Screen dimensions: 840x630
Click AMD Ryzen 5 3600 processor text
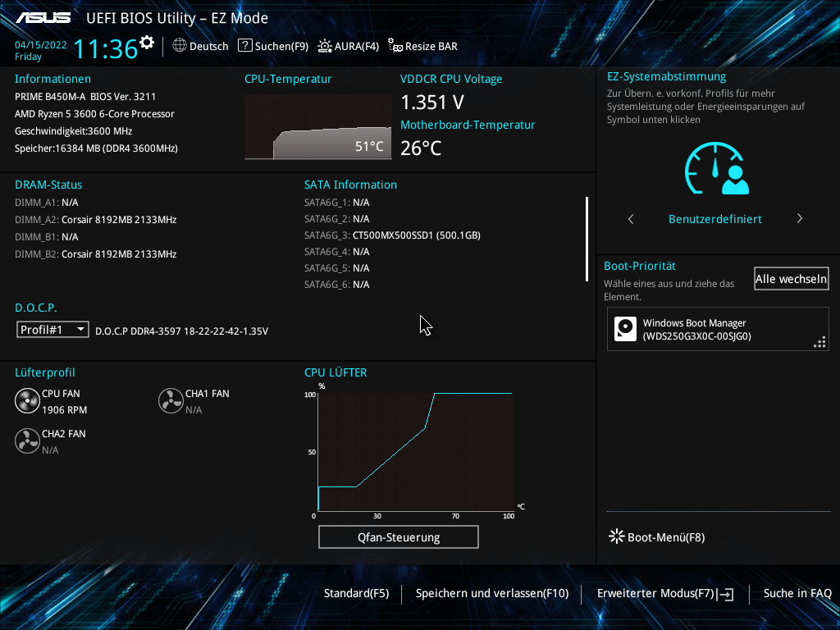click(x=94, y=113)
